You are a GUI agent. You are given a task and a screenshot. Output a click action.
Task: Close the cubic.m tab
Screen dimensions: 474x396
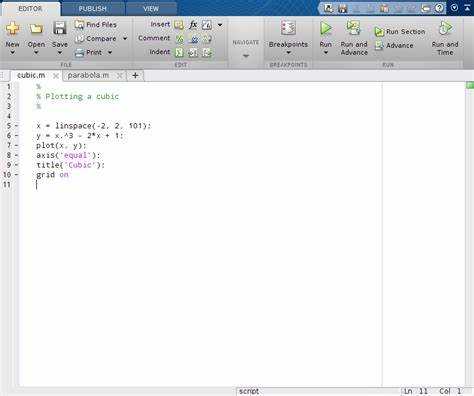[56, 76]
